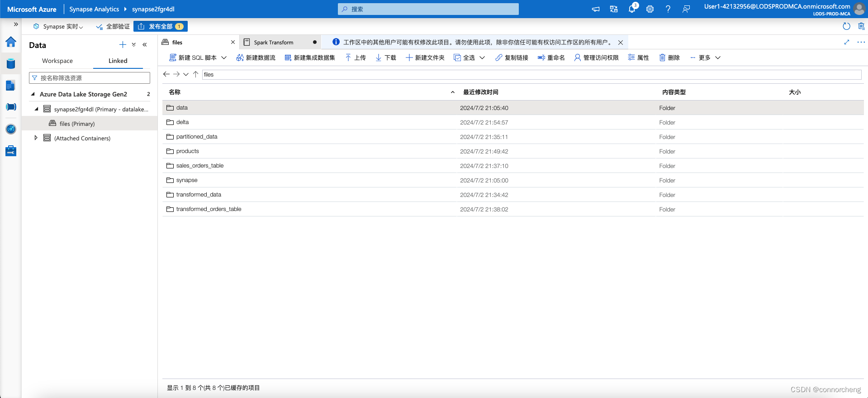868x398 pixels.
Task: Close the files tab
Action: (x=233, y=42)
